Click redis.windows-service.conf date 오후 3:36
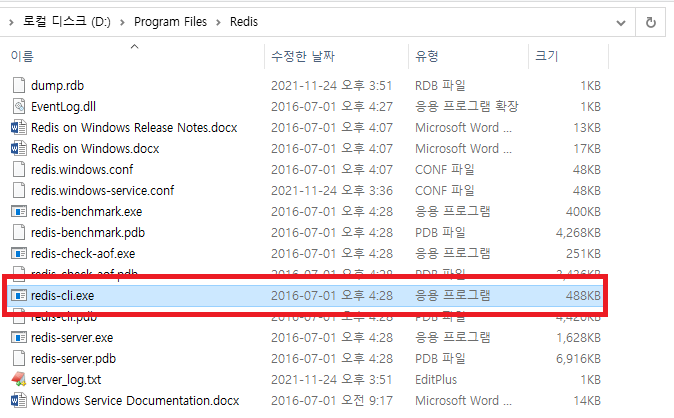The image size is (674, 418). pyautogui.click(x=331, y=191)
